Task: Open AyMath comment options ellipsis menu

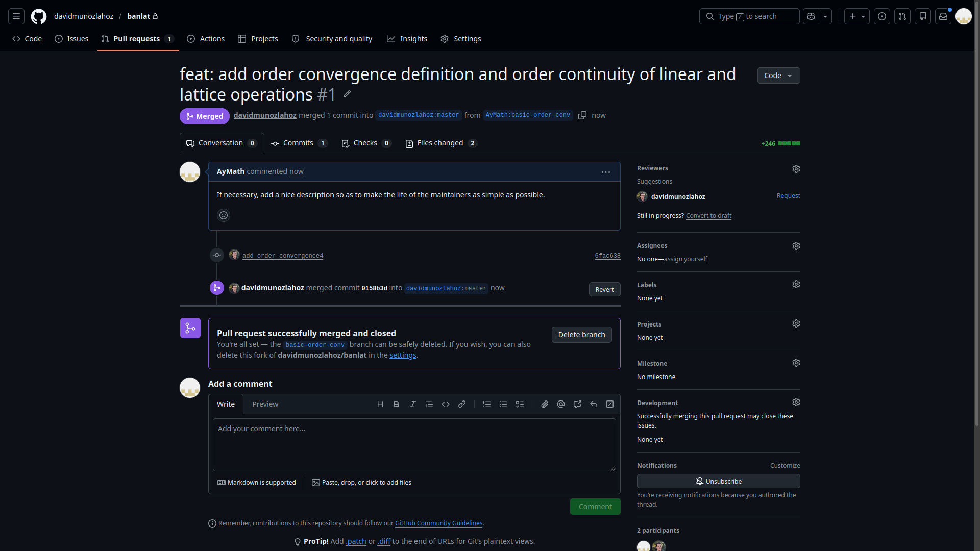Action: 606,172
